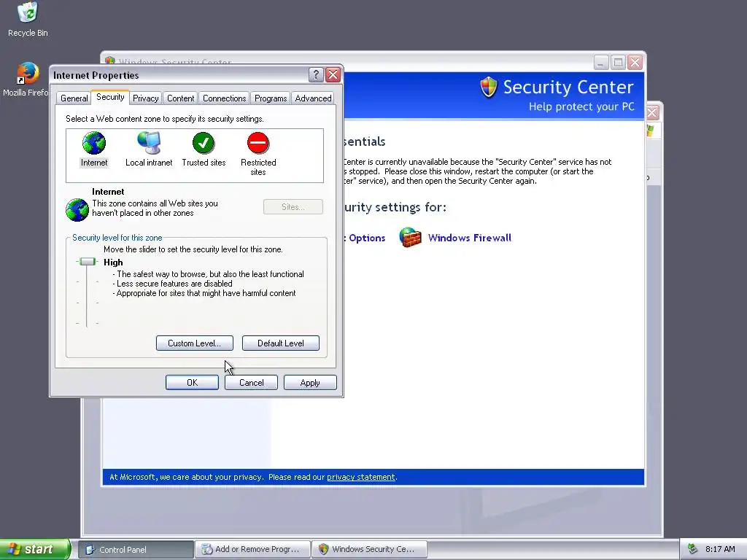
Task: Switch to the General tab
Action: (74, 98)
